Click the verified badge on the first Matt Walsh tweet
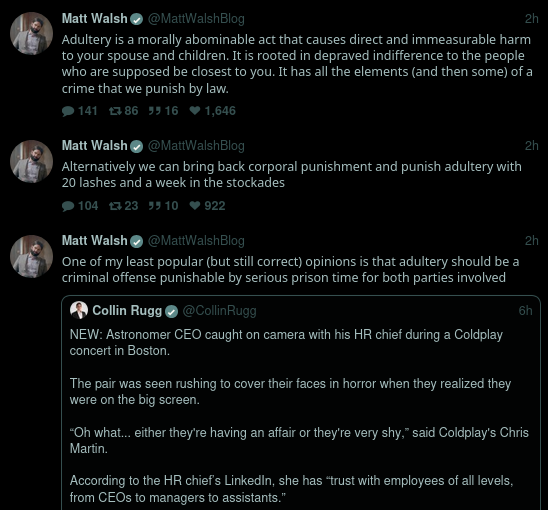Screen dimensions: 548x510 pos(136,19)
